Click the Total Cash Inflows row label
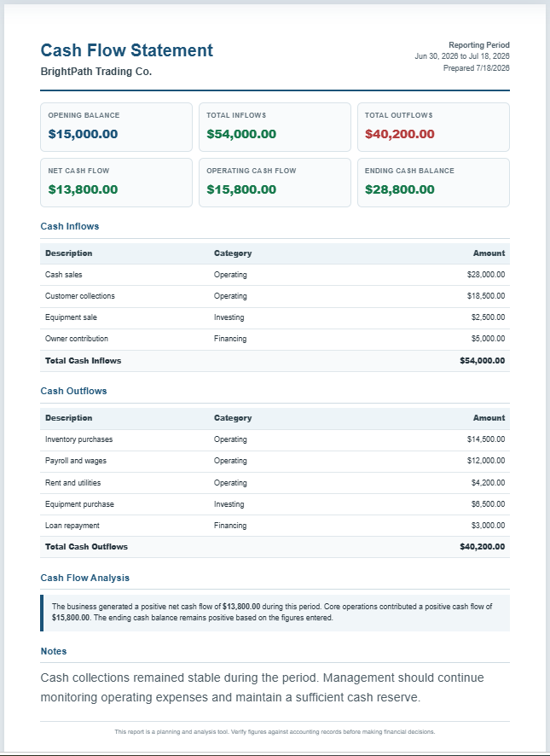This screenshot has width=550, height=756. coord(83,361)
